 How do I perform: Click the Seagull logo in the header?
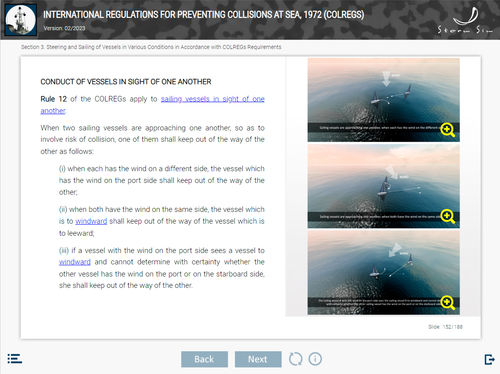465,20
